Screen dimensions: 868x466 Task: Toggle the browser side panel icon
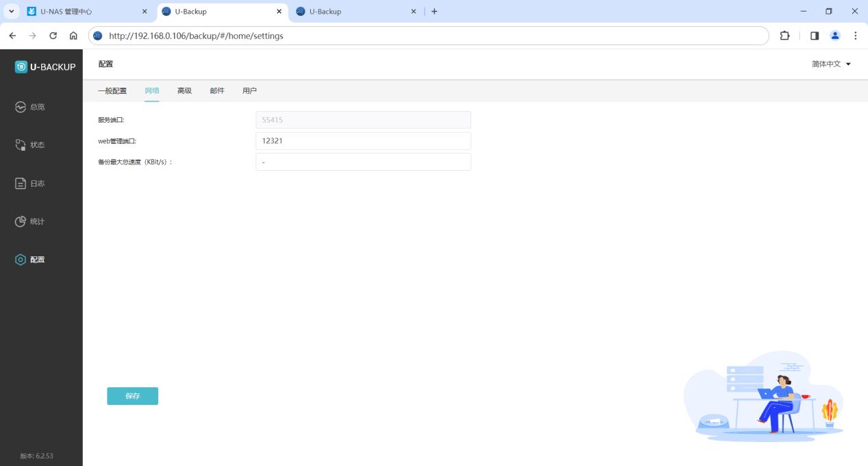click(x=815, y=36)
